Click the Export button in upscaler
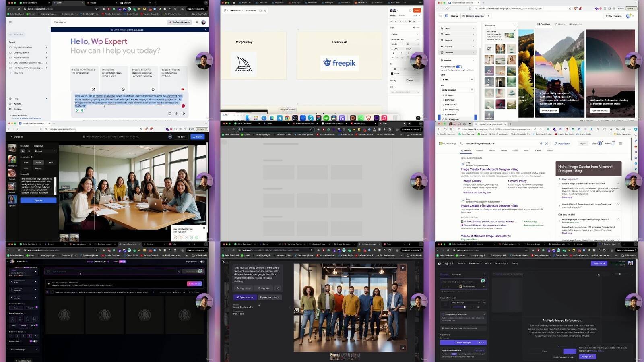644x362 pixels. click(x=198, y=137)
